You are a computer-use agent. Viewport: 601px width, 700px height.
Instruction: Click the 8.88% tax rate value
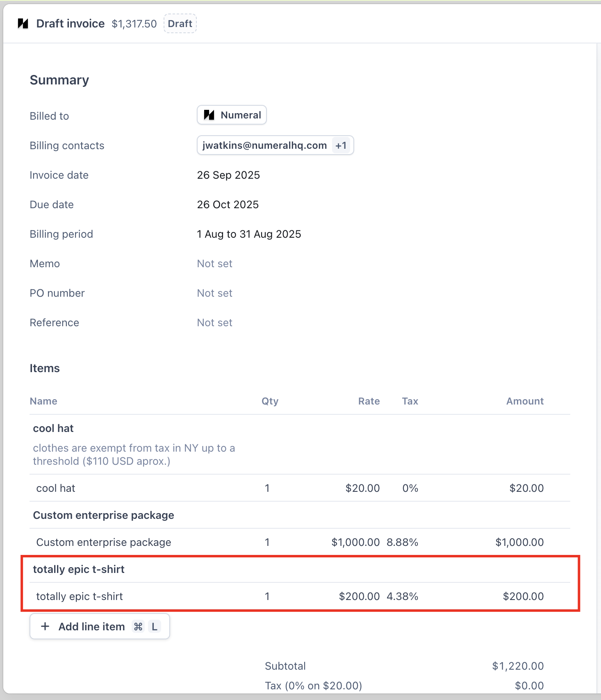pos(402,542)
